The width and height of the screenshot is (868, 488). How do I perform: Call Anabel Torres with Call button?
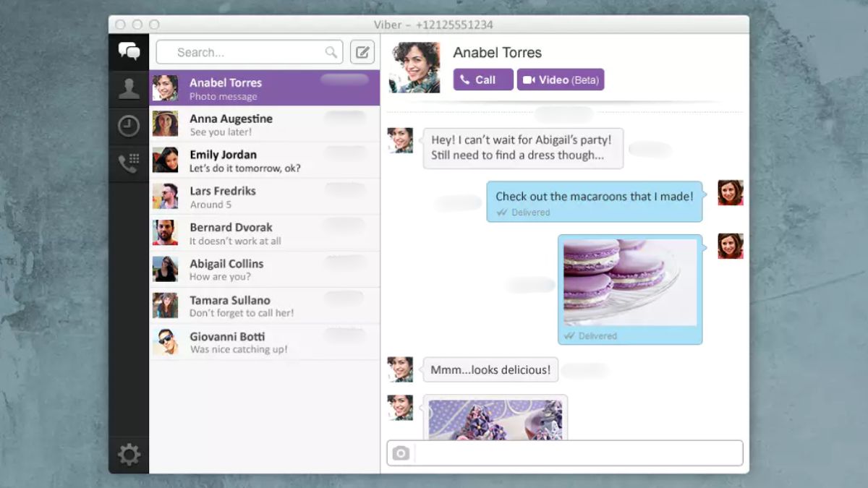click(x=483, y=80)
